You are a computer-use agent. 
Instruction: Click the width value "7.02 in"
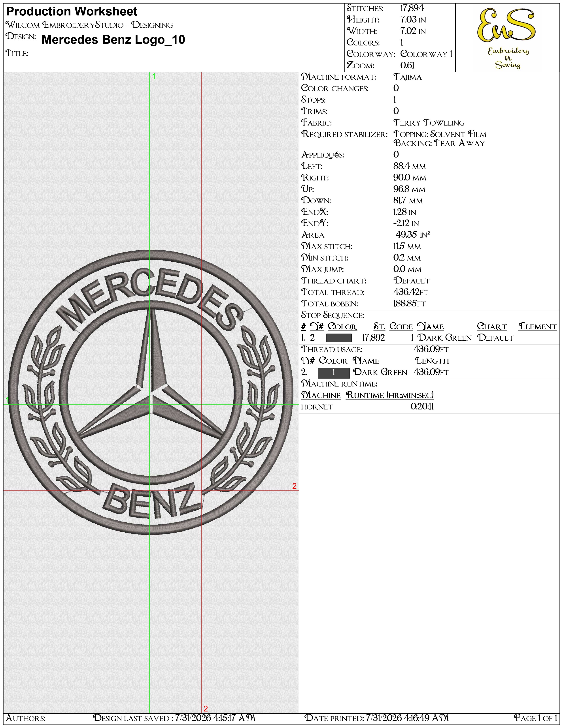click(413, 31)
